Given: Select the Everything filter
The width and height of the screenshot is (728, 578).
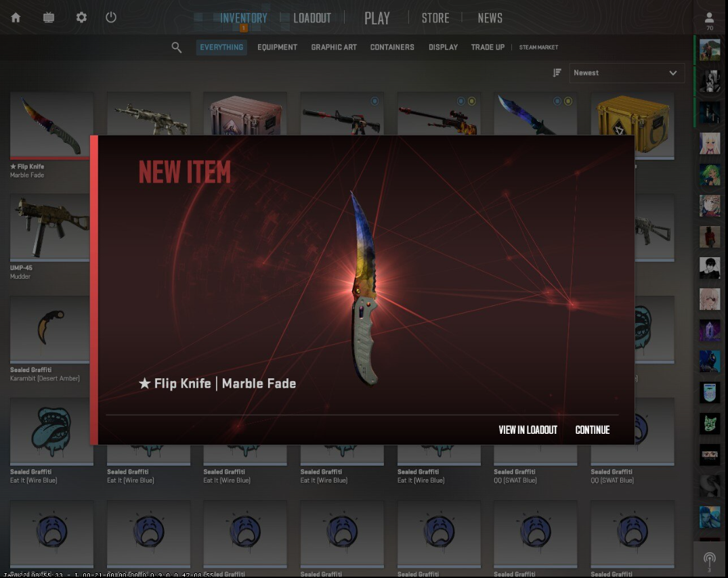Looking at the screenshot, I should point(221,47).
